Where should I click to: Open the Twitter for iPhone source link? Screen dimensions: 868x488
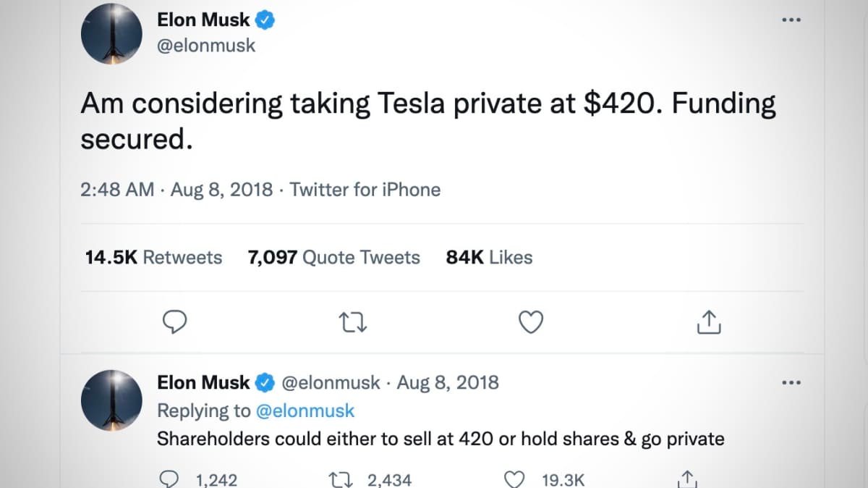365,190
